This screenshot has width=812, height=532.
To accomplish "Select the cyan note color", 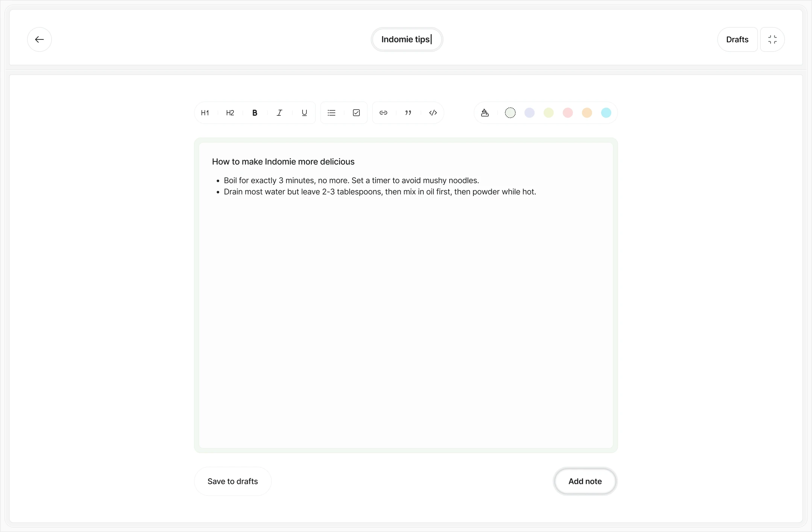I will (606, 113).
